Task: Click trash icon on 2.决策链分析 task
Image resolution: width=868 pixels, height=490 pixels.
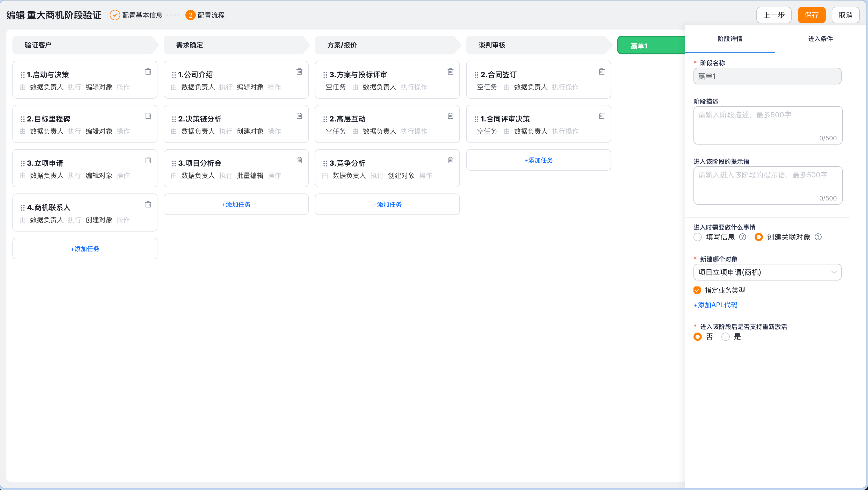Action: 299,116
